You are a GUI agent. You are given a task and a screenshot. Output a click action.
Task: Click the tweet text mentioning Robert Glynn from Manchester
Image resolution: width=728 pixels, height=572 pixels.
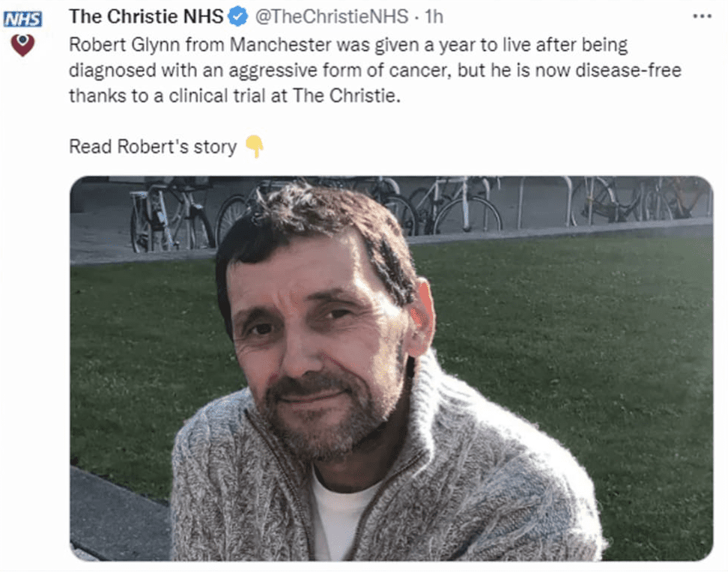[x=375, y=70]
